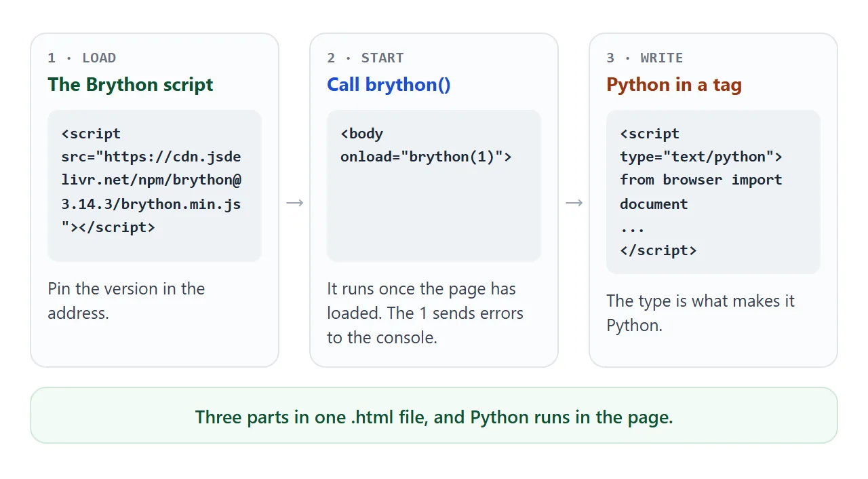Click the 'onload="brython(1)">' code line
The image size is (868, 479).
[x=426, y=157]
